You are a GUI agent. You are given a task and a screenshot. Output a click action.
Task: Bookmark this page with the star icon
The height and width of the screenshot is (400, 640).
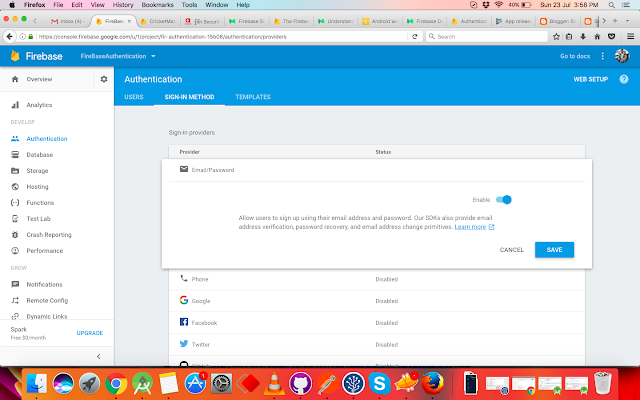pyautogui.click(x=556, y=36)
